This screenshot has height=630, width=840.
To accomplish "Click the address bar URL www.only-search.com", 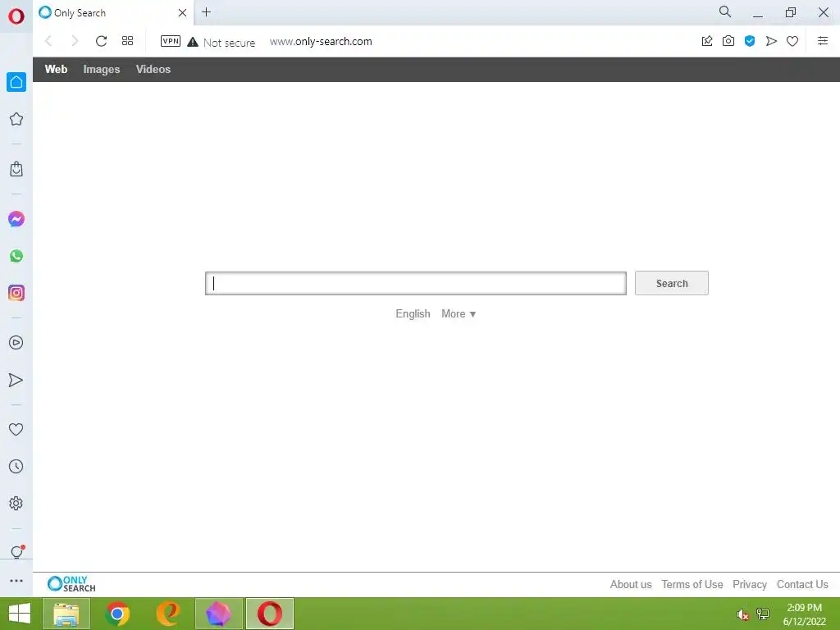I will (x=321, y=42).
